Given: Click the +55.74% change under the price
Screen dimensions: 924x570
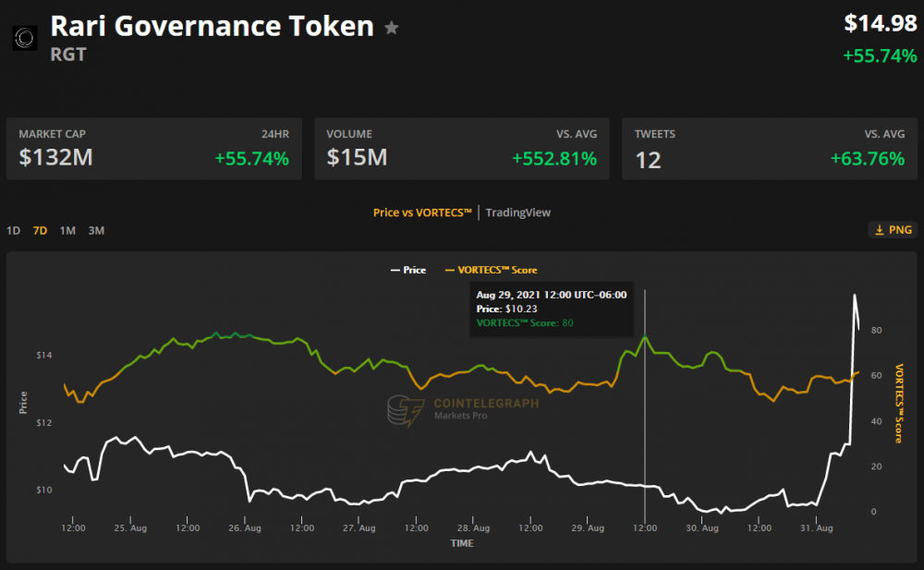Looking at the screenshot, I should pyautogui.click(x=880, y=55).
